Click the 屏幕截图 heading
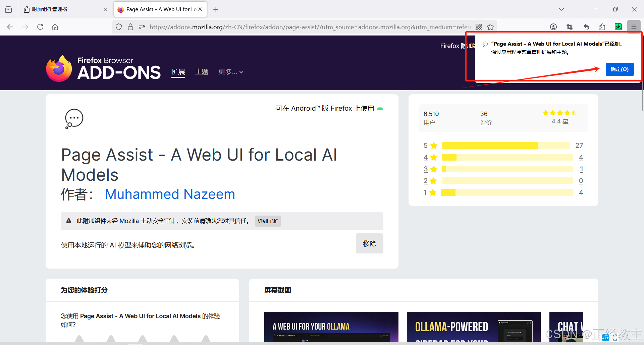This screenshot has width=644, height=345. [x=278, y=290]
